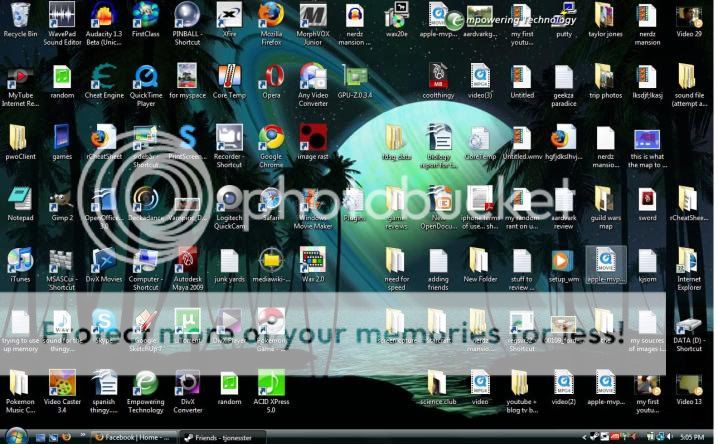Screen dimensions: 718x444
Task: Open Audacity 1.3 Beta shortcut
Action: point(103,16)
